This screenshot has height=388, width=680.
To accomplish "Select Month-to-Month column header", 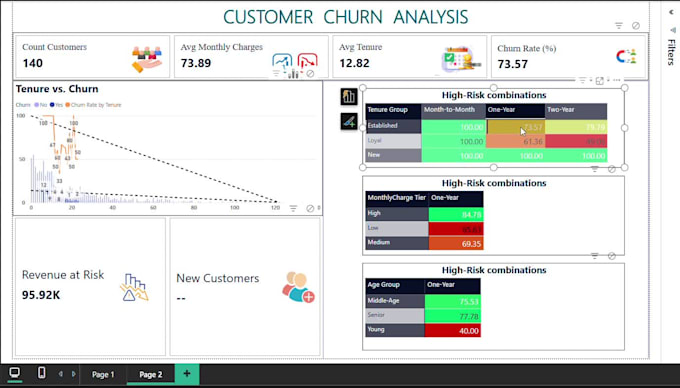I will (453, 110).
